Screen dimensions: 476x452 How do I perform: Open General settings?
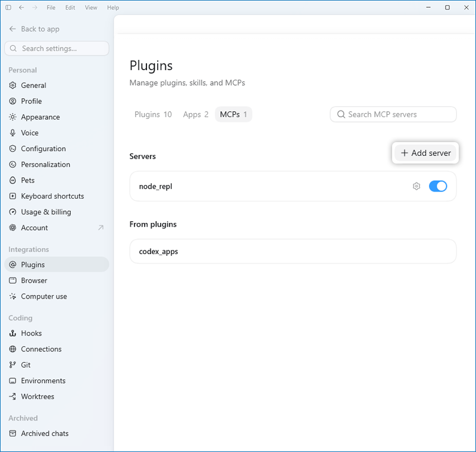coord(57,86)
